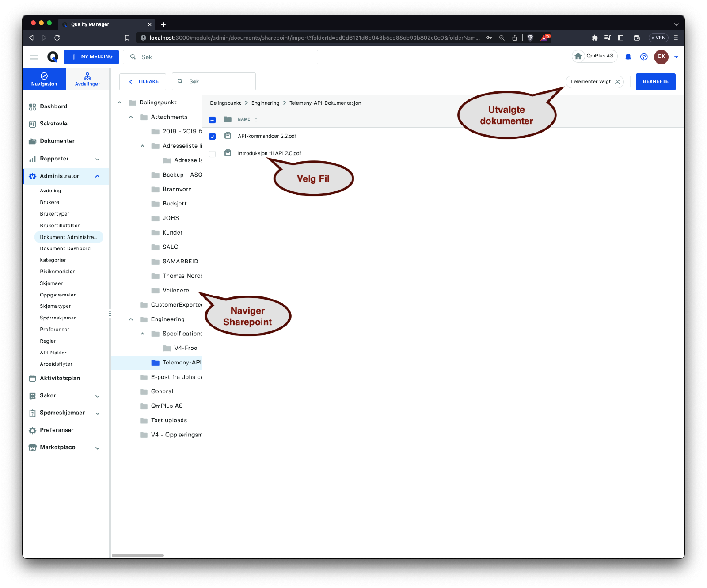Image resolution: width=707 pixels, height=588 pixels.
Task: Collapse the Specifications folder chevron
Action: point(143,334)
